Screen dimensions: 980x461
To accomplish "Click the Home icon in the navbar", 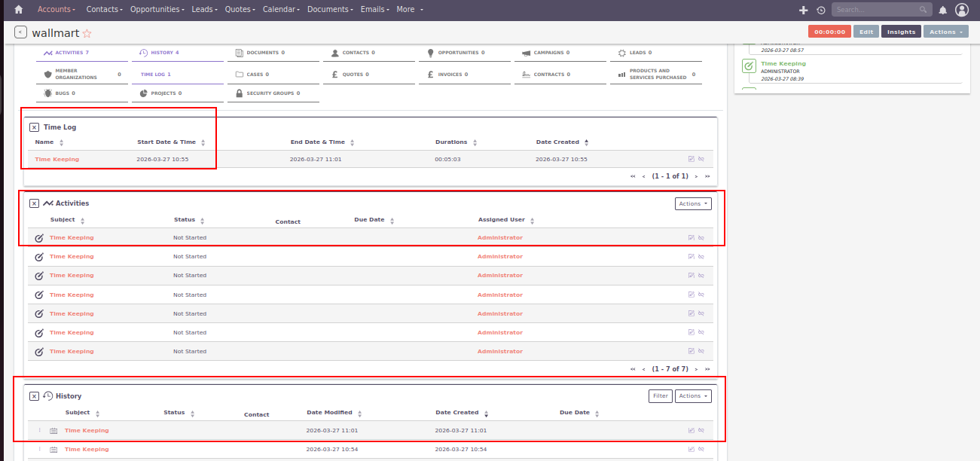I will (x=19, y=10).
